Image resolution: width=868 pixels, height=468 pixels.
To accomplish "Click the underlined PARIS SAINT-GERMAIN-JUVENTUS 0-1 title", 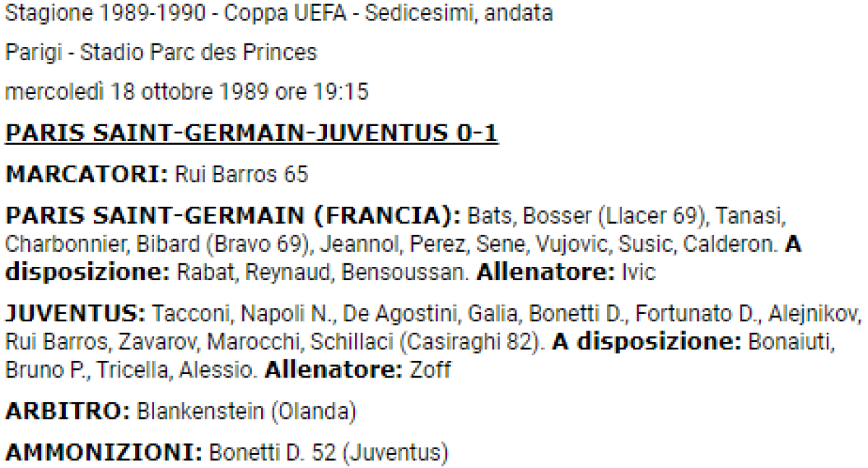I will [x=251, y=135].
